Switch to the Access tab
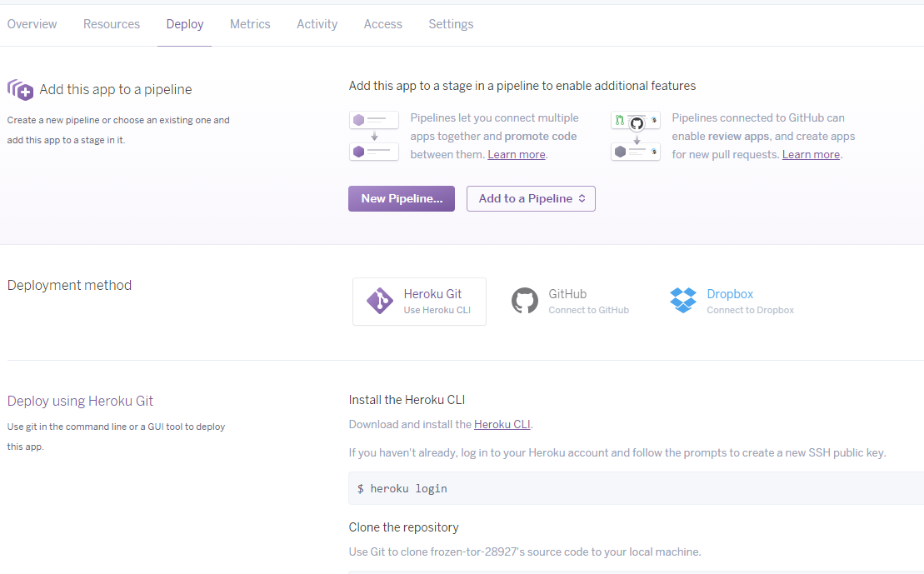The height and width of the screenshot is (574, 924). point(383,24)
